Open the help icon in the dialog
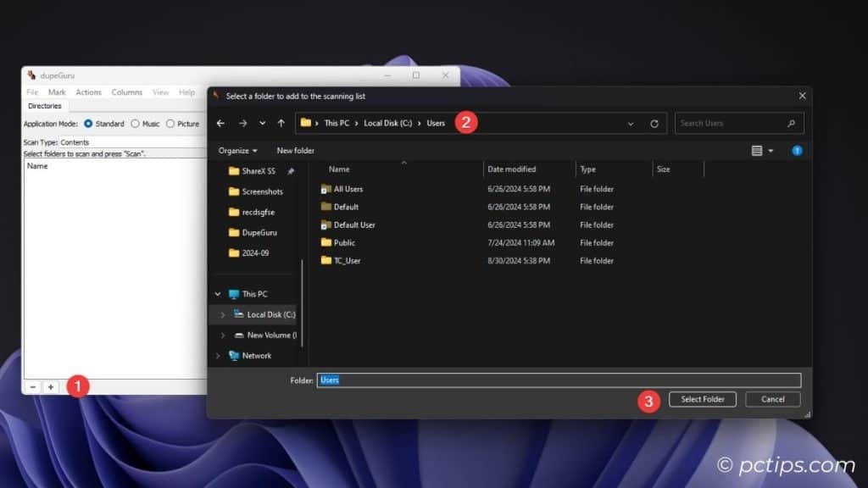 [x=797, y=151]
